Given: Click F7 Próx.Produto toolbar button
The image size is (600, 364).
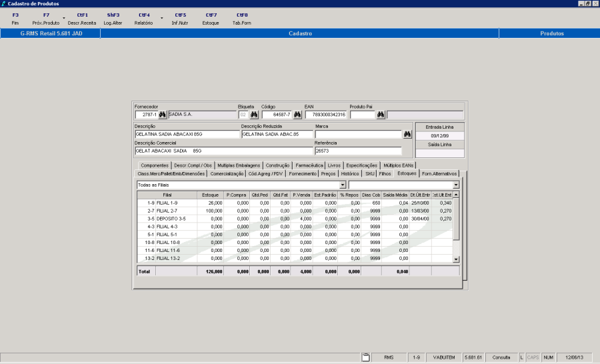Looking at the screenshot, I should tap(46, 19).
